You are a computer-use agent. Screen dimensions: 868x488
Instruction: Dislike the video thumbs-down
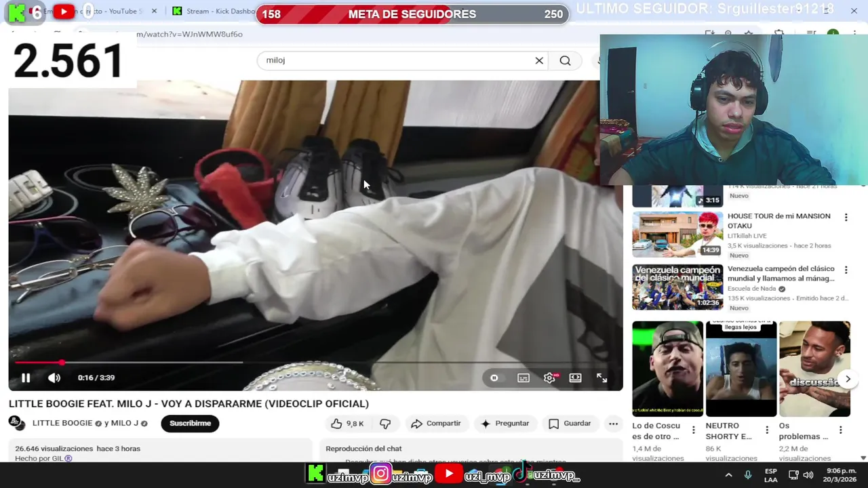point(385,424)
